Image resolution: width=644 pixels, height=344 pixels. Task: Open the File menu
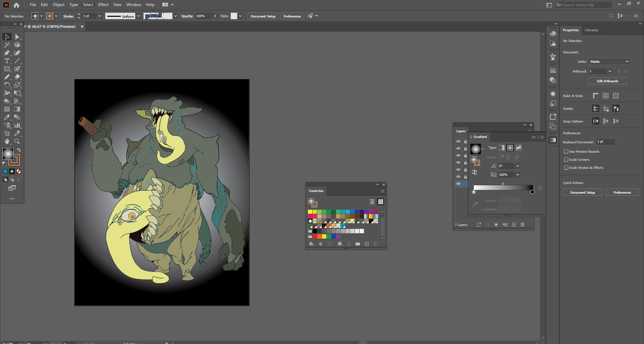coord(33,5)
